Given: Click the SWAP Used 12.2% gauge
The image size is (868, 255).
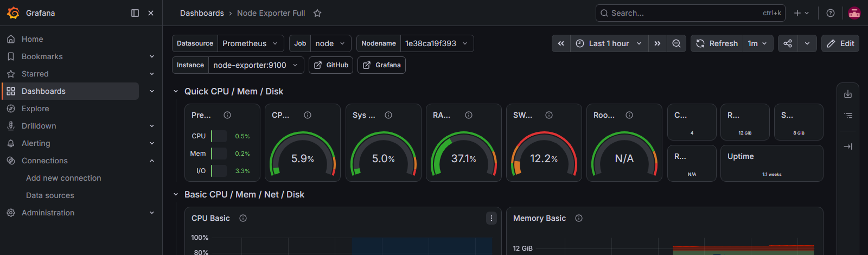Looking at the screenshot, I should (x=544, y=154).
